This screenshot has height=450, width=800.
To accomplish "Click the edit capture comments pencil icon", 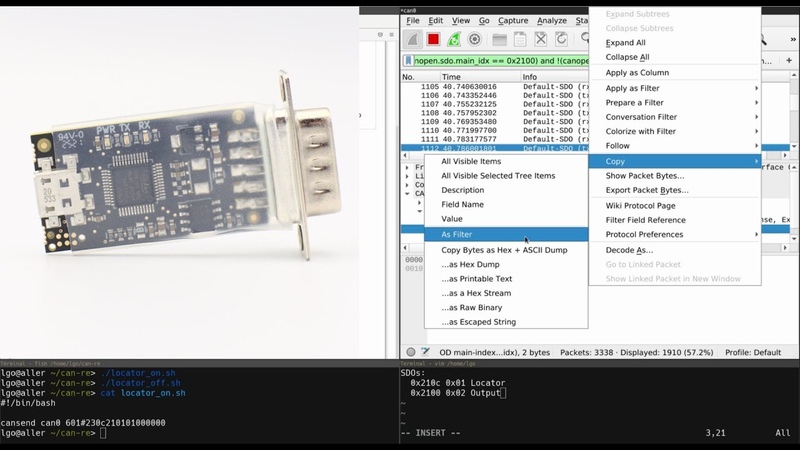I will tap(426, 352).
